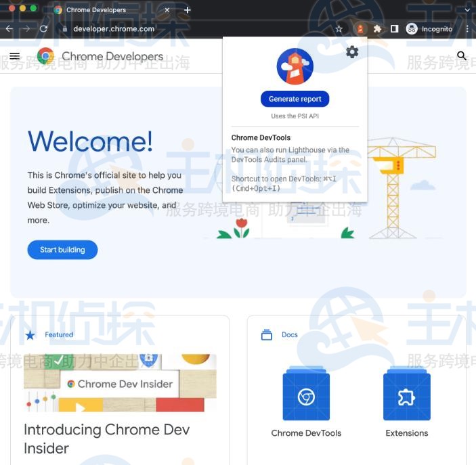Click the Generate report button

[295, 99]
